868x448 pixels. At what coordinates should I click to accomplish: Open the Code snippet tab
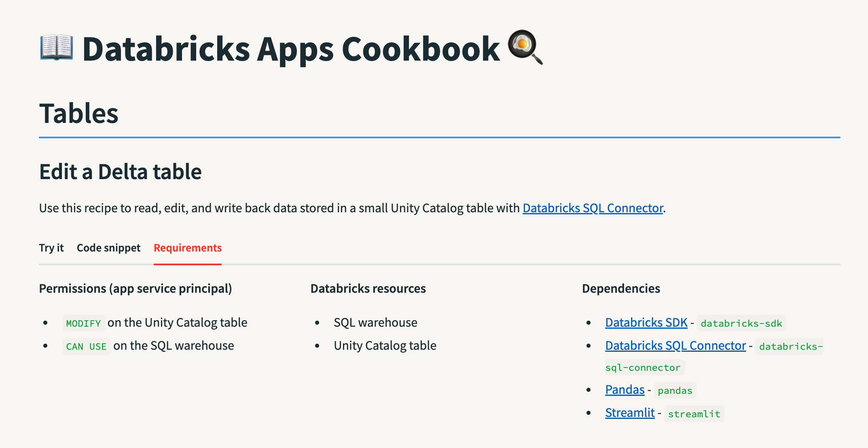pyautogui.click(x=108, y=248)
